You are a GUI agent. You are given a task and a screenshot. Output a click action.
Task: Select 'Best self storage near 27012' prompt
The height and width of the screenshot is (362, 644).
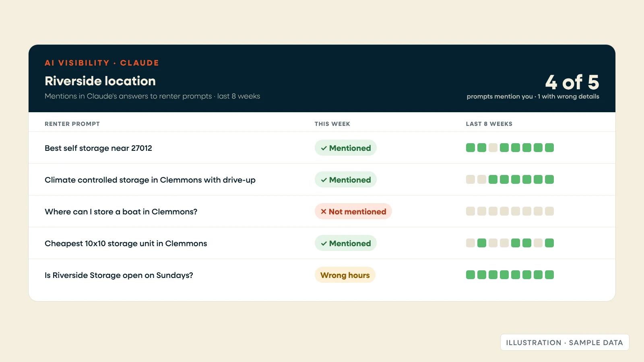click(x=98, y=148)
